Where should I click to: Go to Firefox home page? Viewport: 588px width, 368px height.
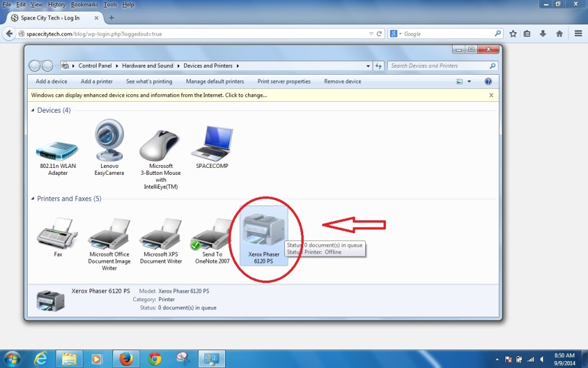pyautogui.click(x=559, y=34)
